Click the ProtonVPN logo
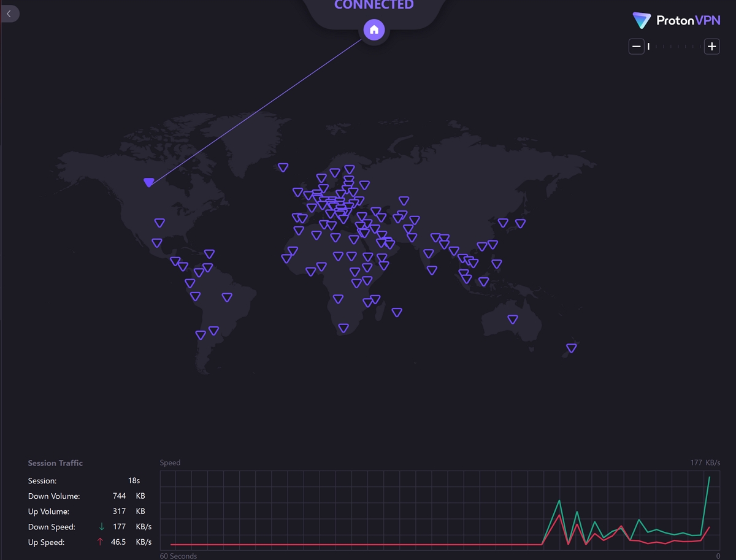736x560 pixels. coord(675,20)
